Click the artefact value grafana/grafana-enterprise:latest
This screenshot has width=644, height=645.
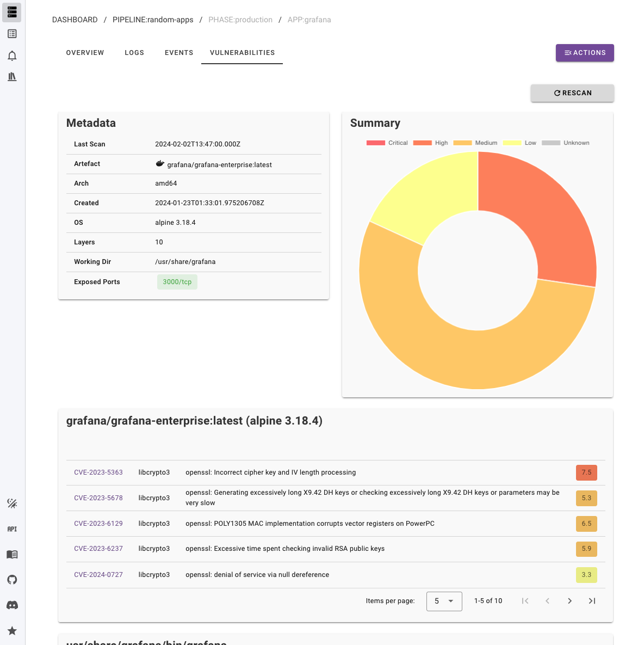coord(219,164)
